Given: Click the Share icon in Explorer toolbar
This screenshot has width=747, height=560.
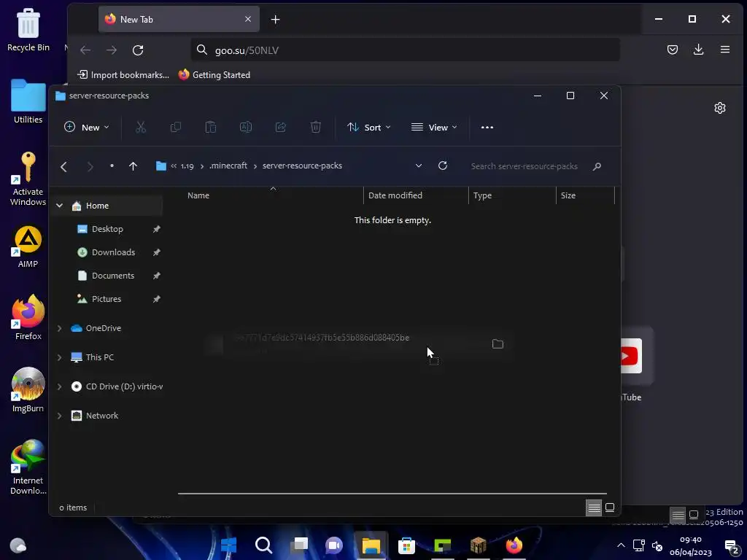Looking at the screenshot, I should coord(281,127).
